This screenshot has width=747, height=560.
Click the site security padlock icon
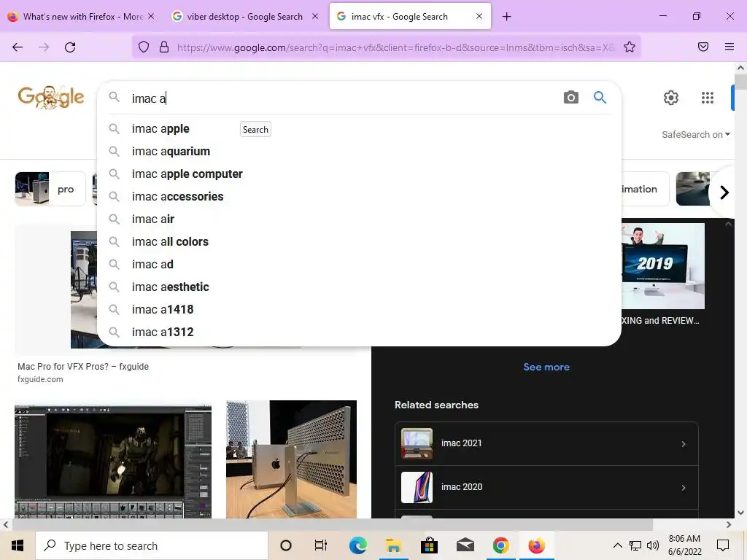[x=164, y=47]
